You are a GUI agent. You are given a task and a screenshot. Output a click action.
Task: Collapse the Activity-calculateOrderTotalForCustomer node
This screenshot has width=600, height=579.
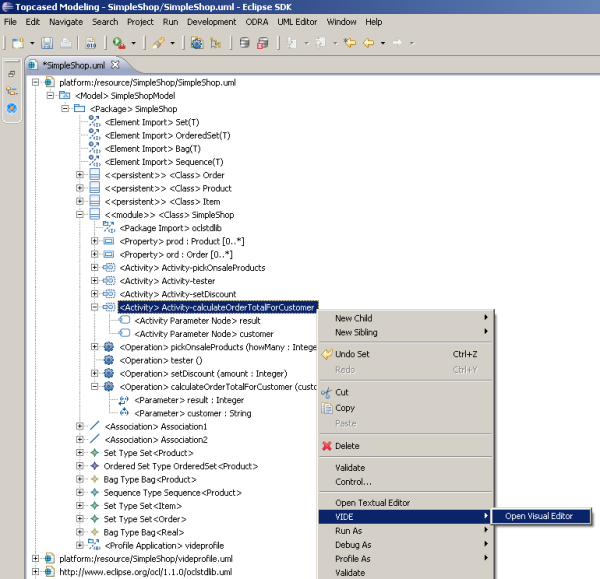[x=95, y=307]
